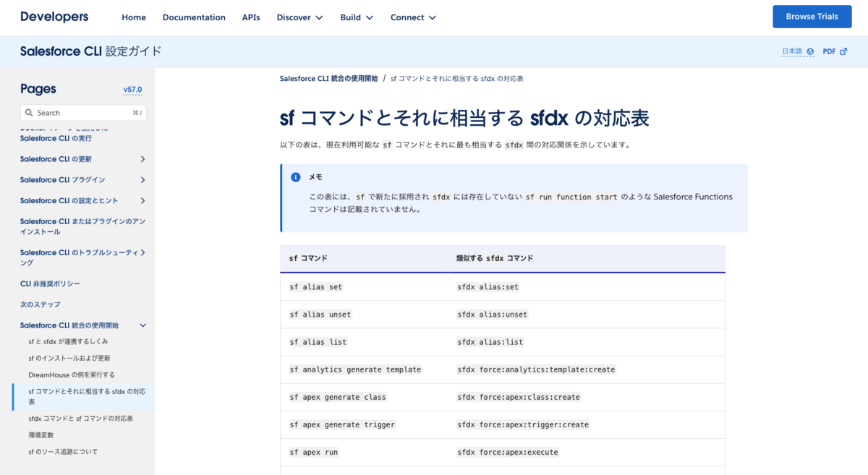
Task: Click the PDF external link icon
Action: pyautogui.click(x=843, y=52)
